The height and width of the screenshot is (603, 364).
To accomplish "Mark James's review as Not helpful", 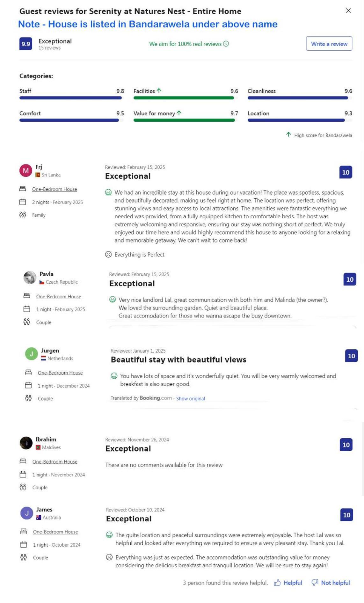I will 331,583.
